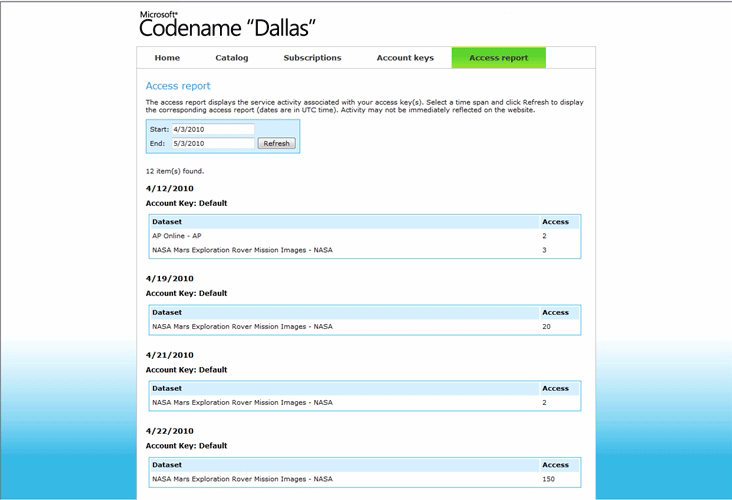The width and height of the screenshot is (732, 500).
Task: Click Account Key: Default under 4/22/2010
Action: point(186,446)
